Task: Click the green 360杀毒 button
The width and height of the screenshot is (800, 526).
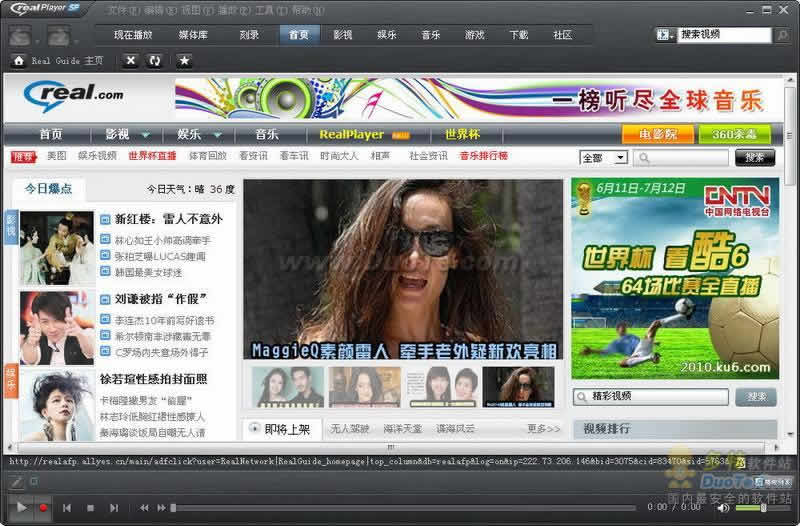Action: (734, 135)
